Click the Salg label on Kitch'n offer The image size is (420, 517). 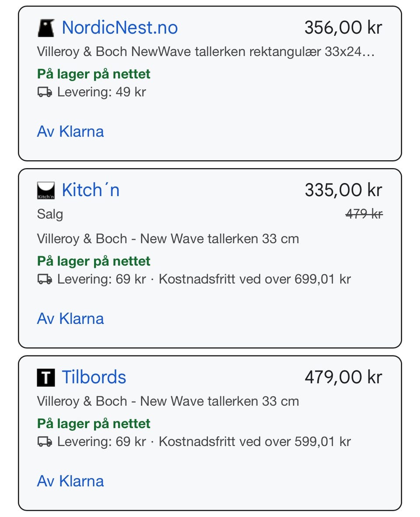tap(50, 215)
